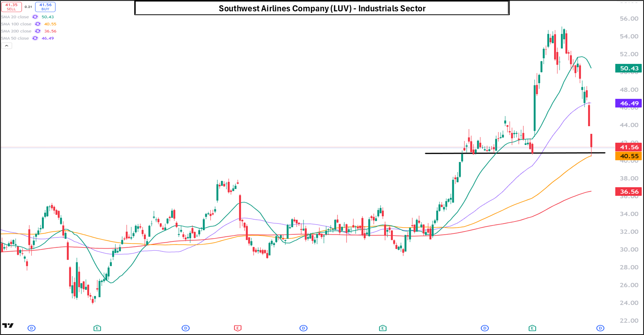
Task: Click the 44.00 price axis label
Action: 629,125
